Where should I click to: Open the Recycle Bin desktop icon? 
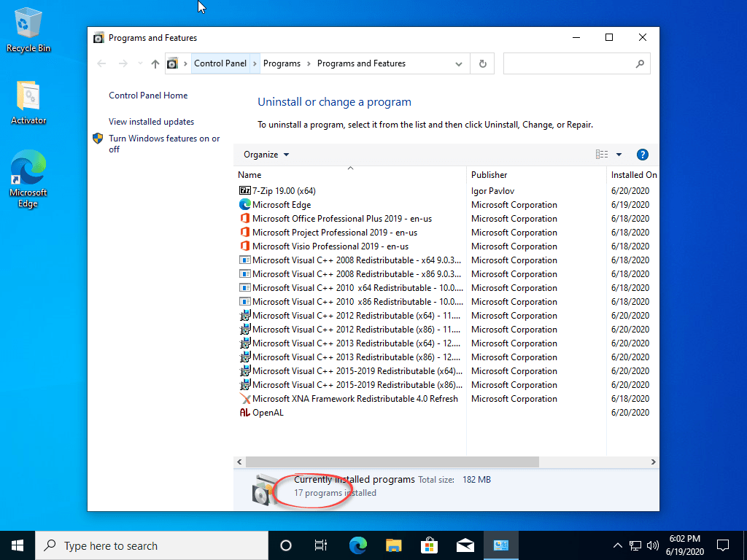(x=28, y=31)
